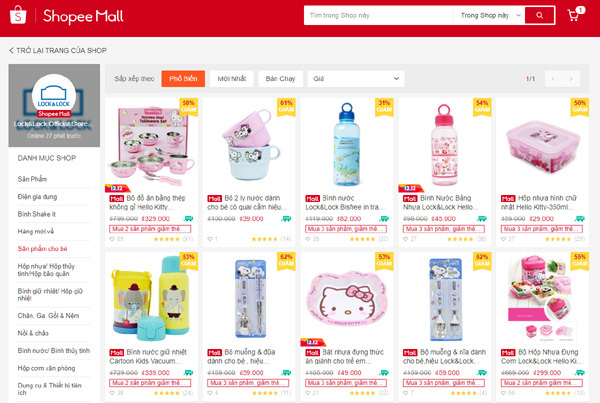Heart the Hello Kitty 350ml rectangular box

(504, 239)
